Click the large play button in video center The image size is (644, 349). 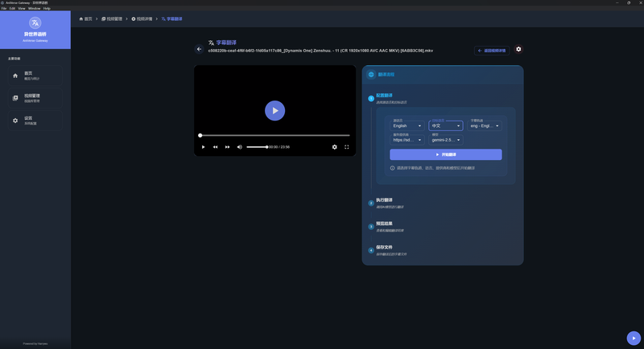[x=275, y=111]
